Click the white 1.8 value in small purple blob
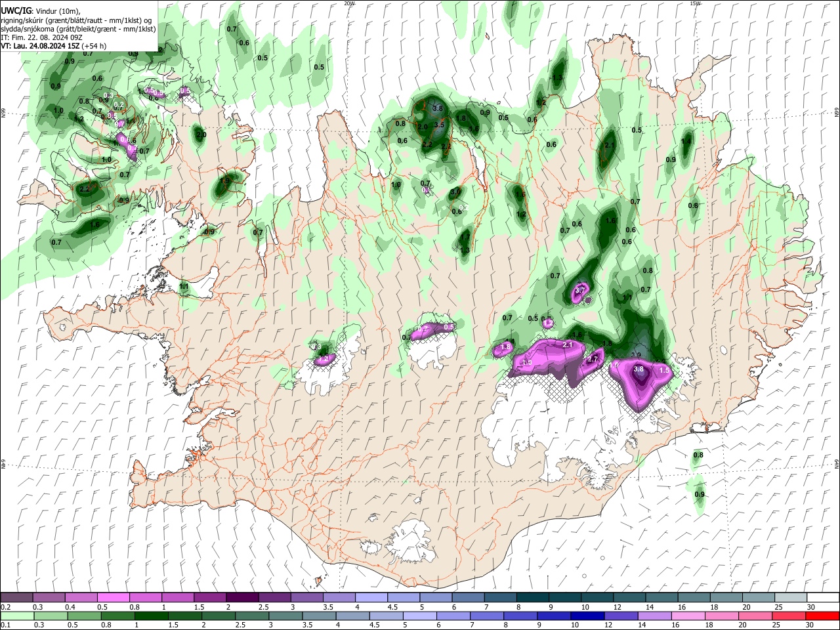 pos(506,347)
